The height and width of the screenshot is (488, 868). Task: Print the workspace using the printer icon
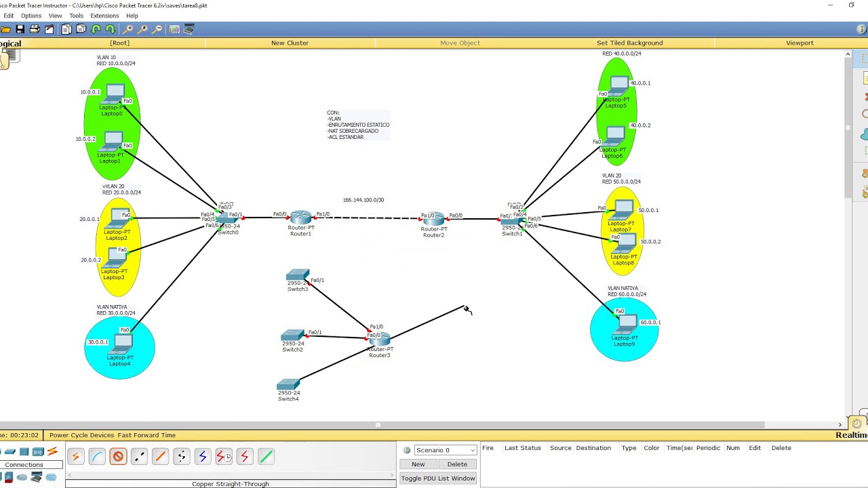(x=35, y=29)
